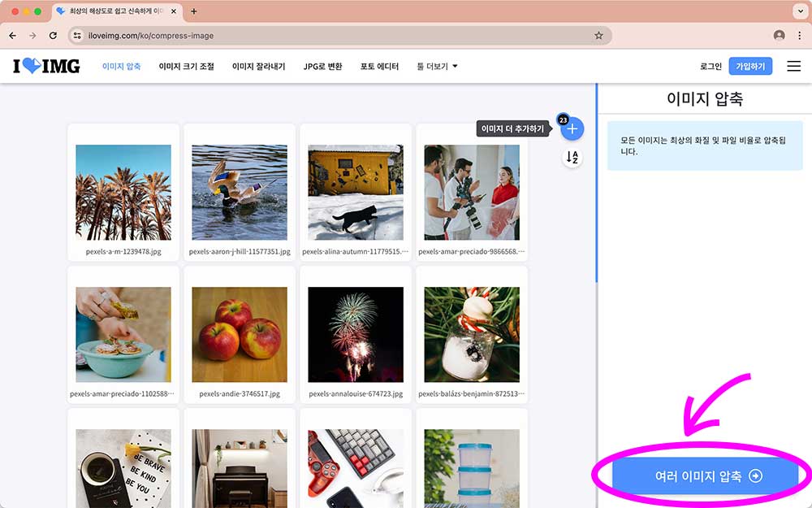
Task: Click file name pexels-annalouise-674723.jpg
Action: (356, 393)
